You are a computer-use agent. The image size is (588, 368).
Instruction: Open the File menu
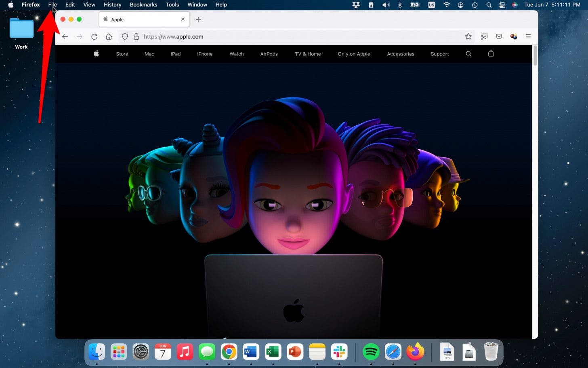52,5
